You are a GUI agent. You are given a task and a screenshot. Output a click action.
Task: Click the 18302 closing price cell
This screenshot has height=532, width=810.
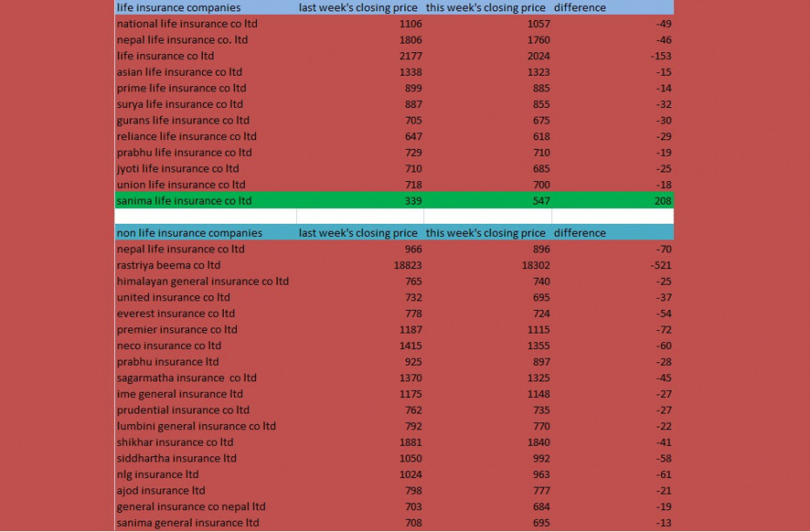click(x=488, y=265)
